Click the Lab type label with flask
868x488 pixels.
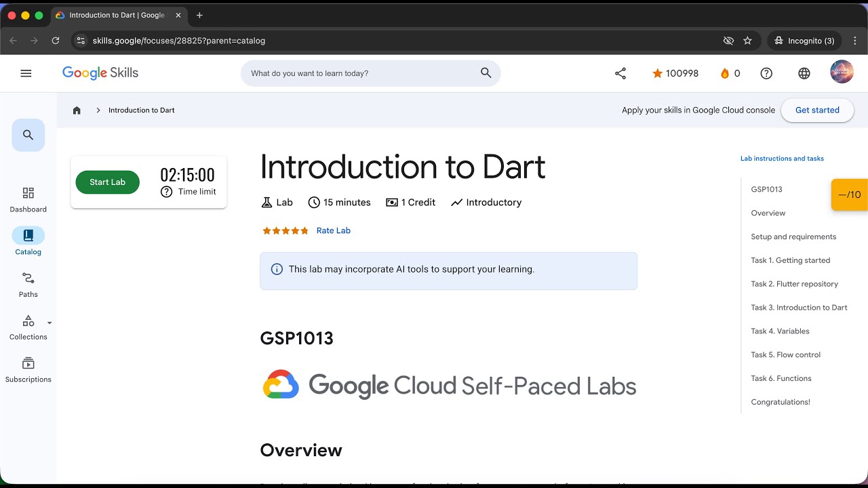[x=277, y=203]
